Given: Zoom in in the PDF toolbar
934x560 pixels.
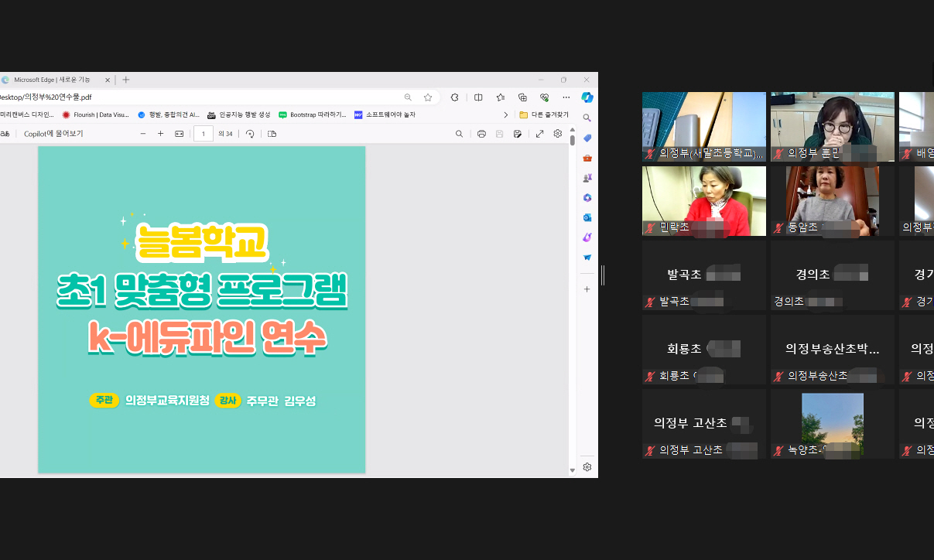Looking at the screenshot, I should tap(160, 134).
